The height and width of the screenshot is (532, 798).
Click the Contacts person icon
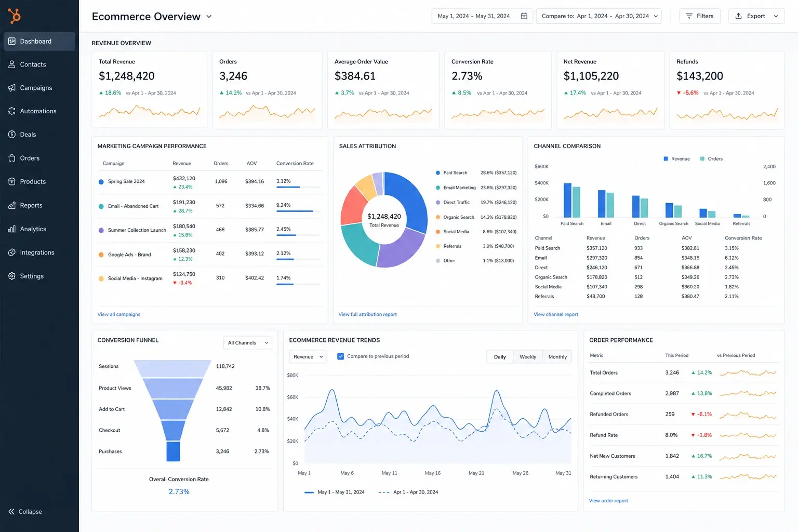point(12,64)
